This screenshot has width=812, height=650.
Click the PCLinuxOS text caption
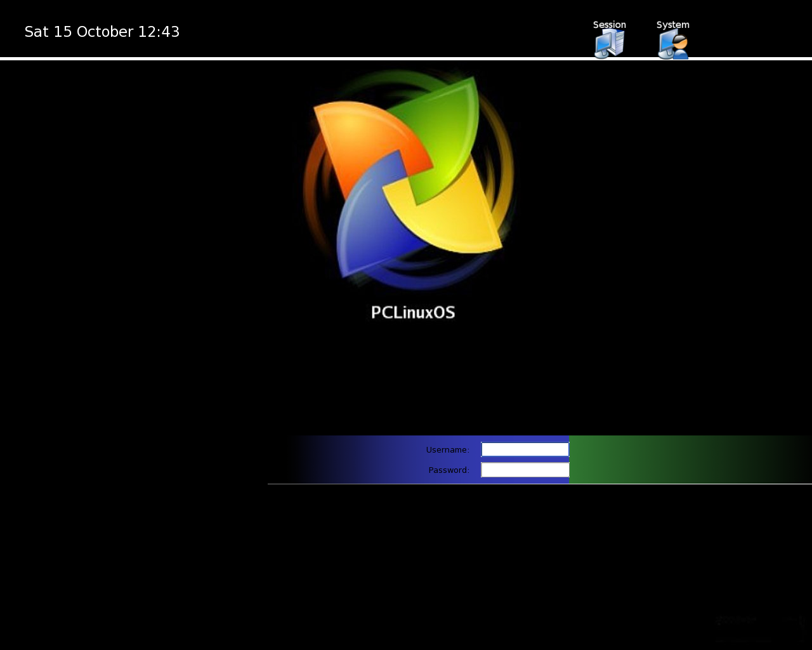pos(413,312)
